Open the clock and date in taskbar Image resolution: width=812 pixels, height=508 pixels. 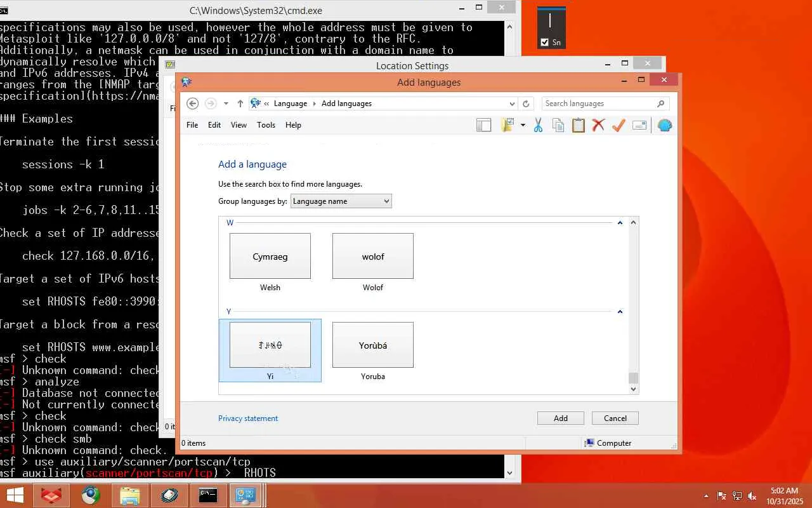tap(784, 496)
